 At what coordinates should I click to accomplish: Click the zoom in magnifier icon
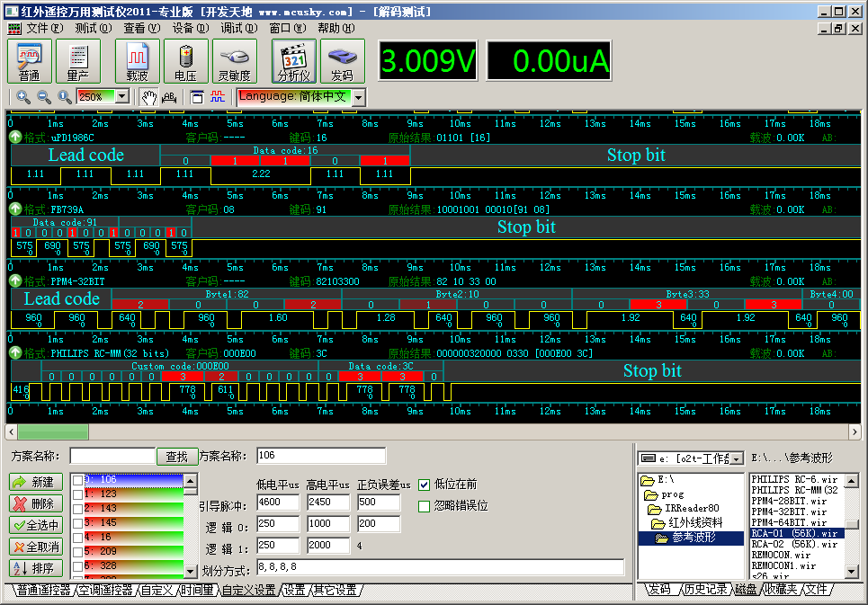[x=22, y=97]
